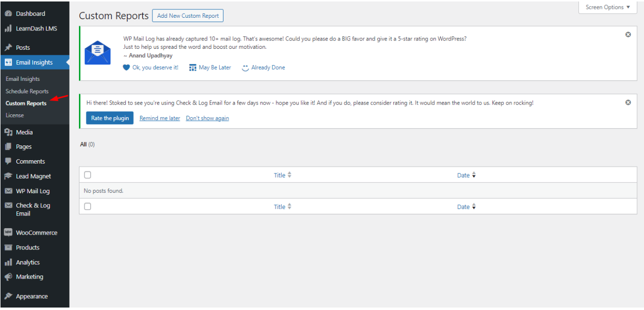Click the Ok, you deserve it! link
Screen dimensions: 644x310
coord(155,68)
